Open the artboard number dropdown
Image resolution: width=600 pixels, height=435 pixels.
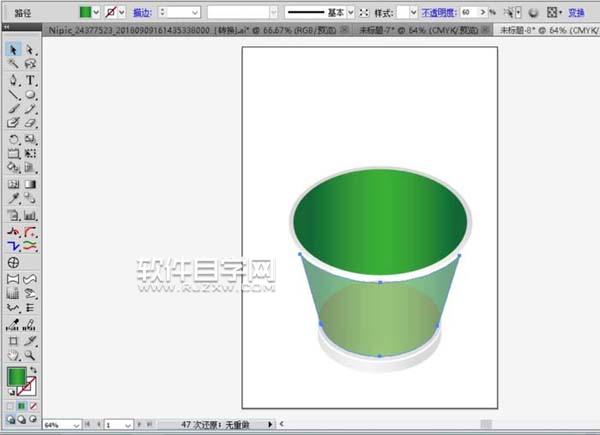click(128, 425)
